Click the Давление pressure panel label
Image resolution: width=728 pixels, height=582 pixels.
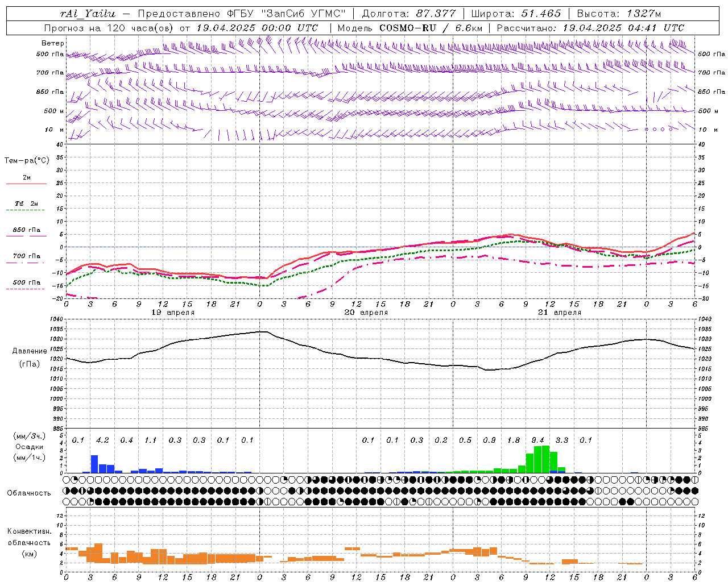30,351
